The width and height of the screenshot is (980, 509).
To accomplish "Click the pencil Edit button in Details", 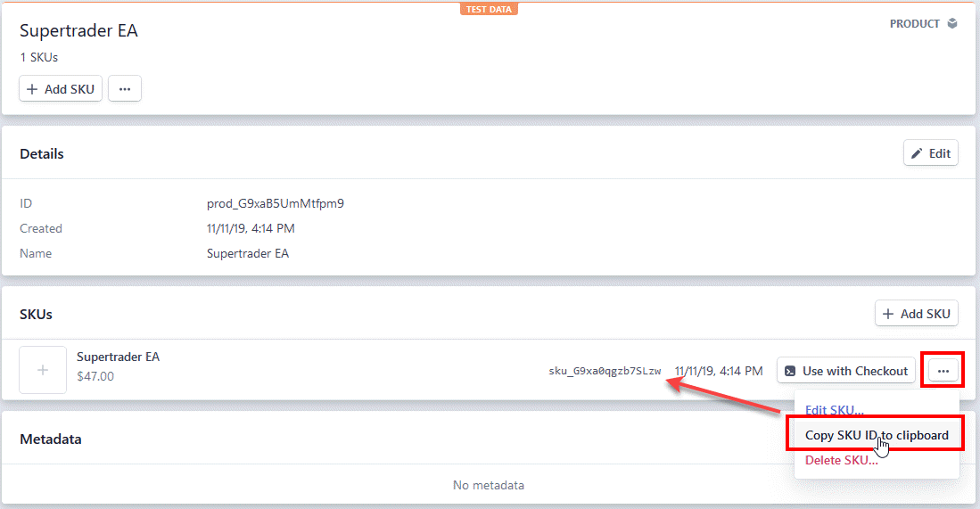I will coord(931,153).
